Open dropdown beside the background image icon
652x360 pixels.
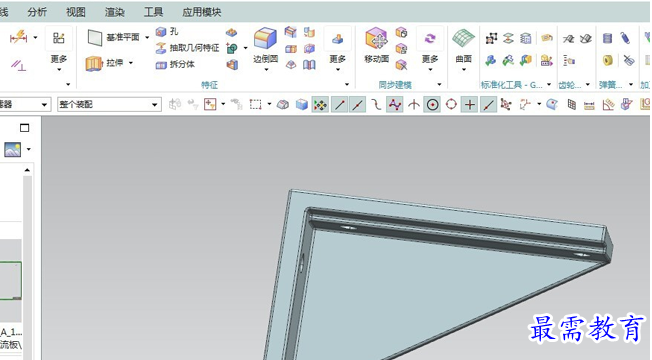tap(29, 149)
